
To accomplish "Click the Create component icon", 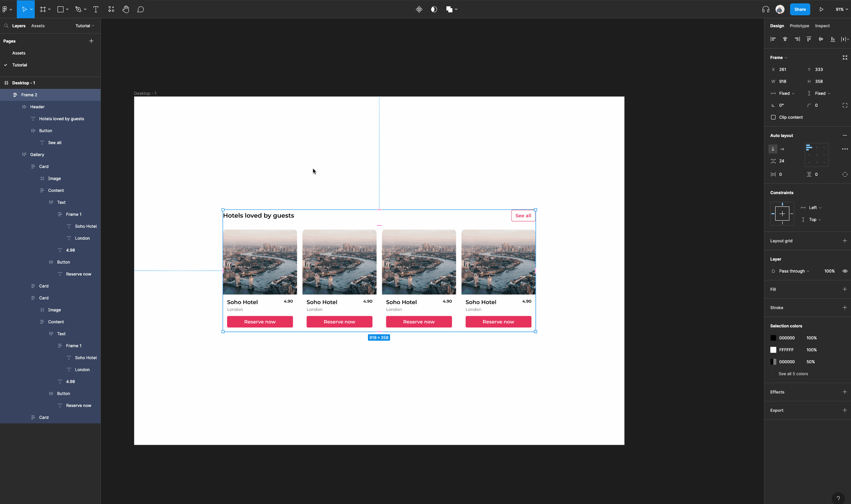I will (419, 9).
